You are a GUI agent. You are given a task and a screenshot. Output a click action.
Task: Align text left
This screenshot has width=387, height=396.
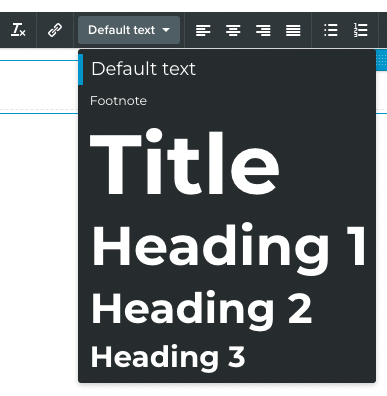[203, 30]
